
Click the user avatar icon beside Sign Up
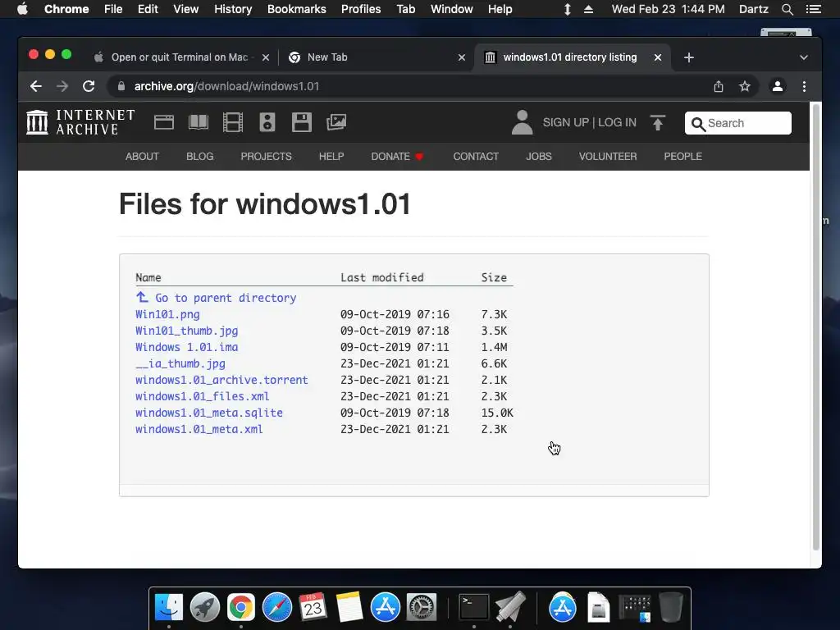tap(522, 123)
